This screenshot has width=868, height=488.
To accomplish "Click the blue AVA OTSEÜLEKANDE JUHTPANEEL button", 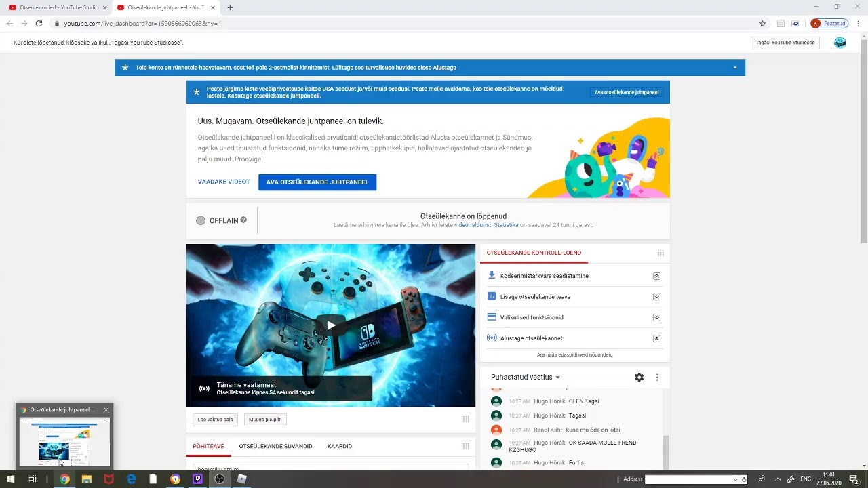I will click(x=317, y=182).
